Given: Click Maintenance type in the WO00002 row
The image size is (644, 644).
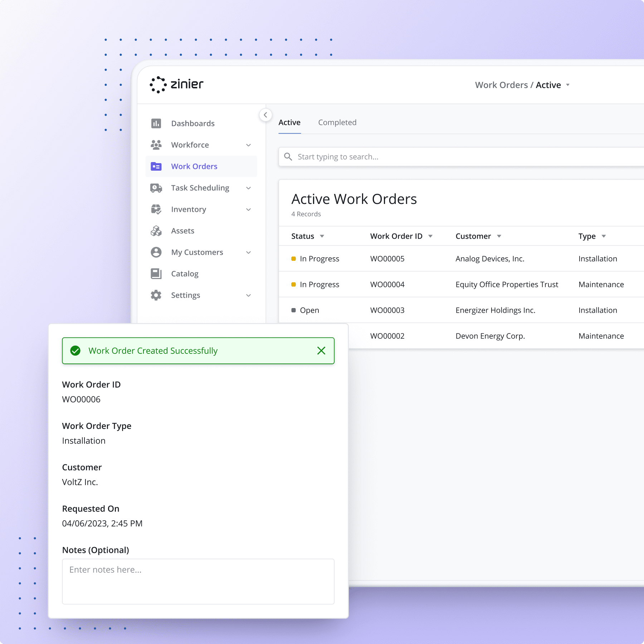Looking at the screenshot, I should 601,336.
